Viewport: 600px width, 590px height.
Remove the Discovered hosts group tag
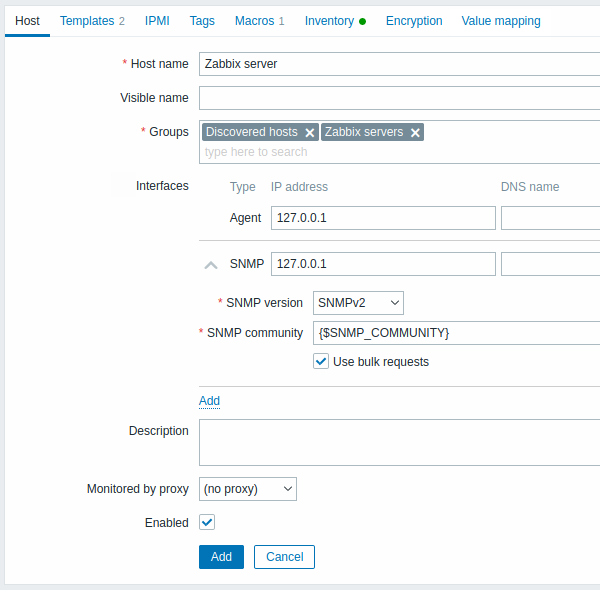(x=310, y=132)
